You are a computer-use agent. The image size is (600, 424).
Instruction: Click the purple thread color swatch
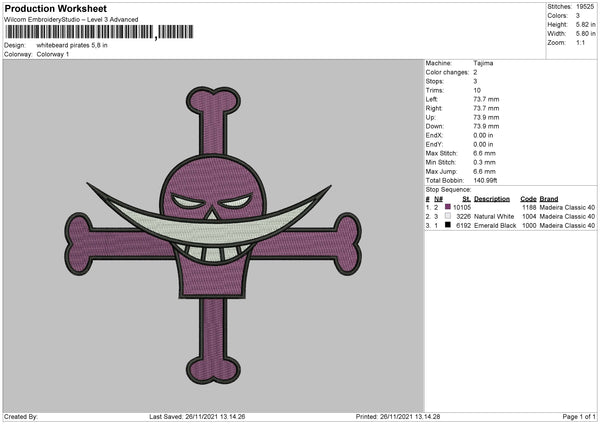[448, 207]
